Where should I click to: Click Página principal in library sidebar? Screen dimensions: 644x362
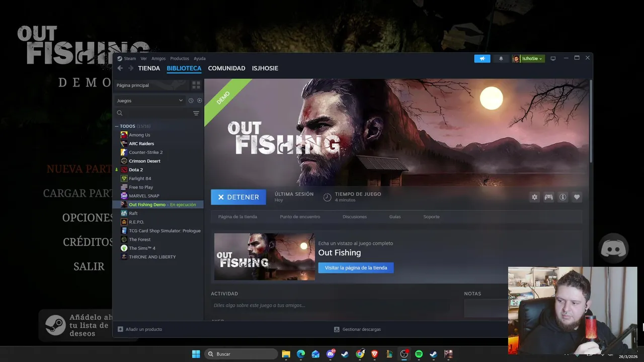coord(151,85)
